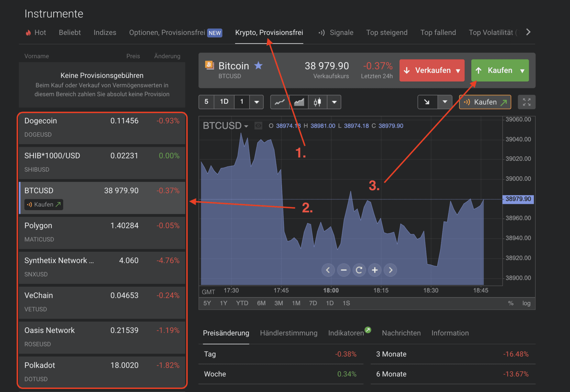Zoom in the chart with plus icon

[x=375, y=270]
